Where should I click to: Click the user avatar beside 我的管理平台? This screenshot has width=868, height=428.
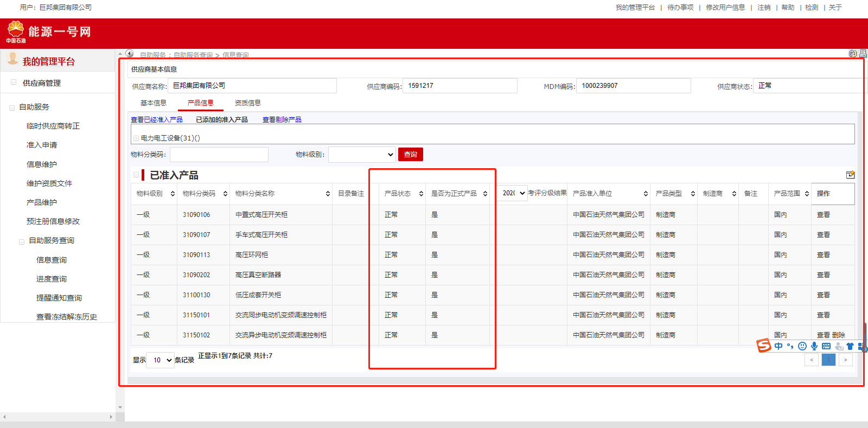[12, 59]
